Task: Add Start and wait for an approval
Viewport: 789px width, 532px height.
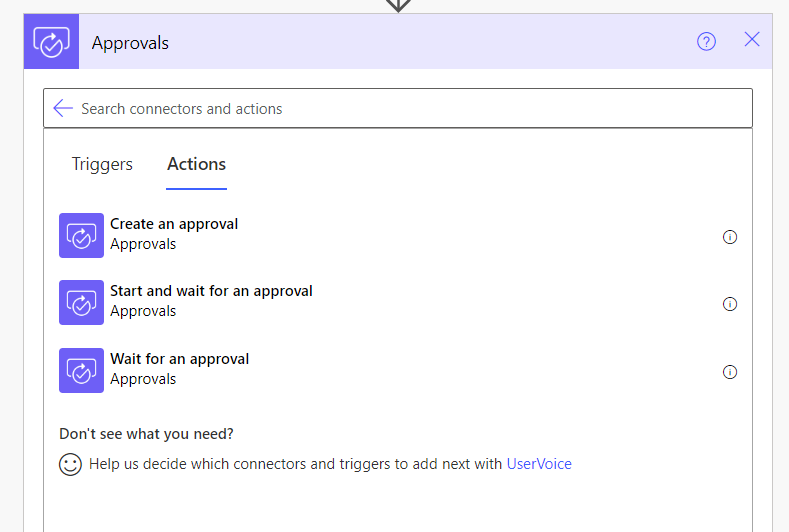Action: (398, 302)
